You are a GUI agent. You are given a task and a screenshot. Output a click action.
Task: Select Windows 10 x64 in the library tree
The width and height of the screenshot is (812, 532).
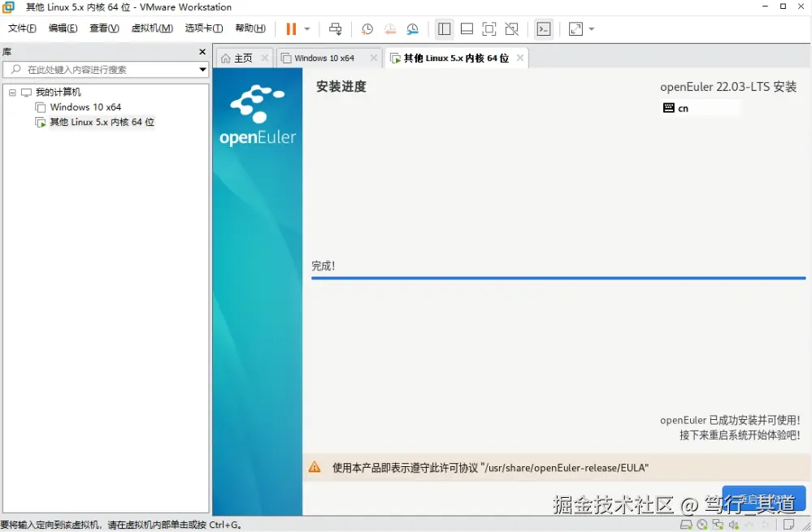85,107
